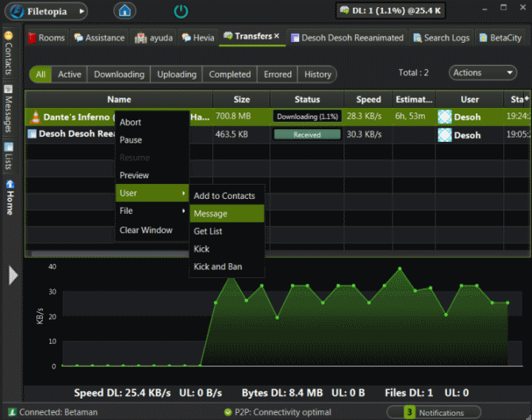
Task: Select Kick and Ban in submenu
Action: point(227,267)
